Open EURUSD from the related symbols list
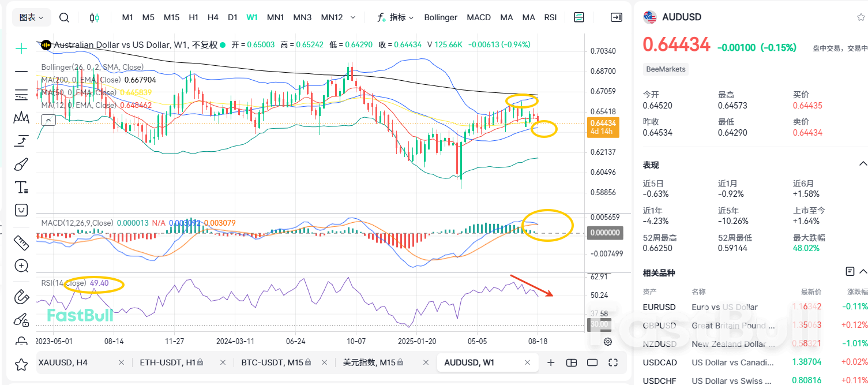 (x=660, y=307)
